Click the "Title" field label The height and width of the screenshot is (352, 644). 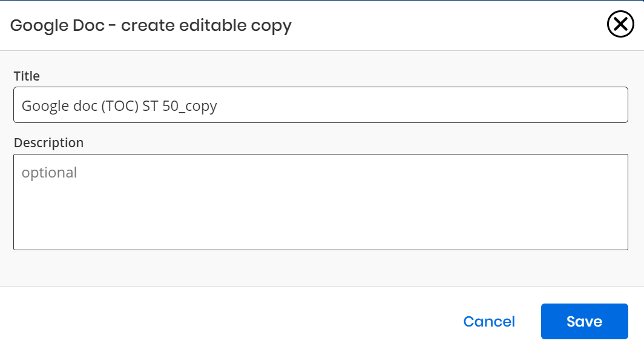[x=27, y=76]
